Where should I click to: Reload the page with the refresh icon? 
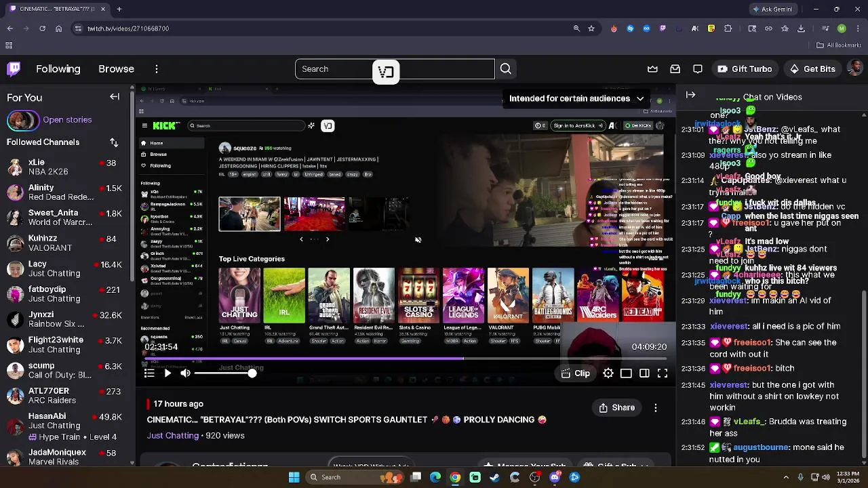(42, 28)
